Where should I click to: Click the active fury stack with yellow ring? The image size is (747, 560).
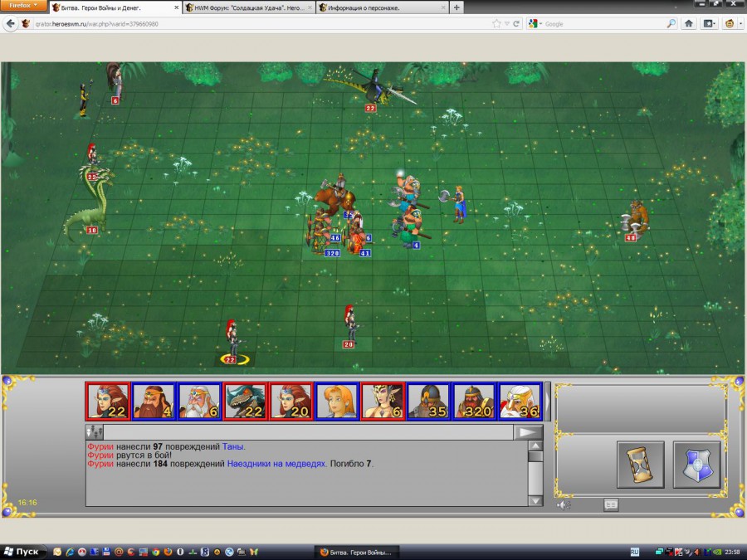(x=233, y=340)
